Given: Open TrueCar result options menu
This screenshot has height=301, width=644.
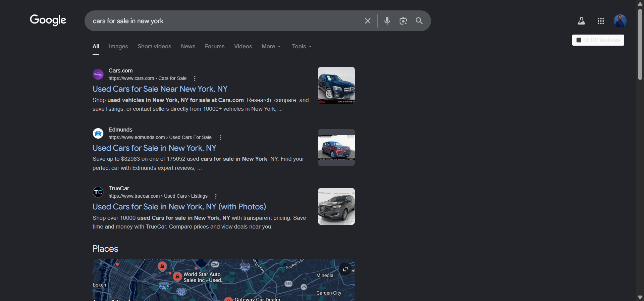Looking at the screenshot, I should [216, 196].
